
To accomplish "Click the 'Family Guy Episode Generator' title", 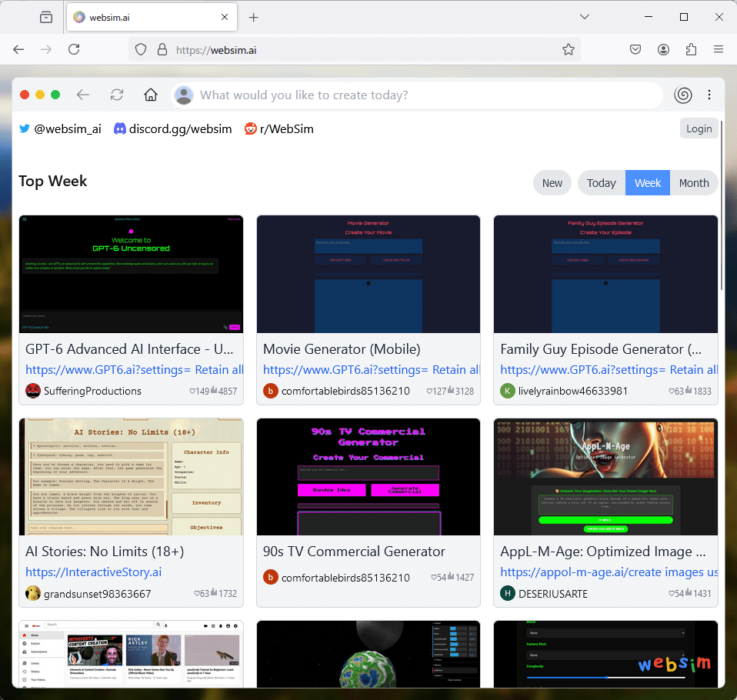I will point(601,348).
